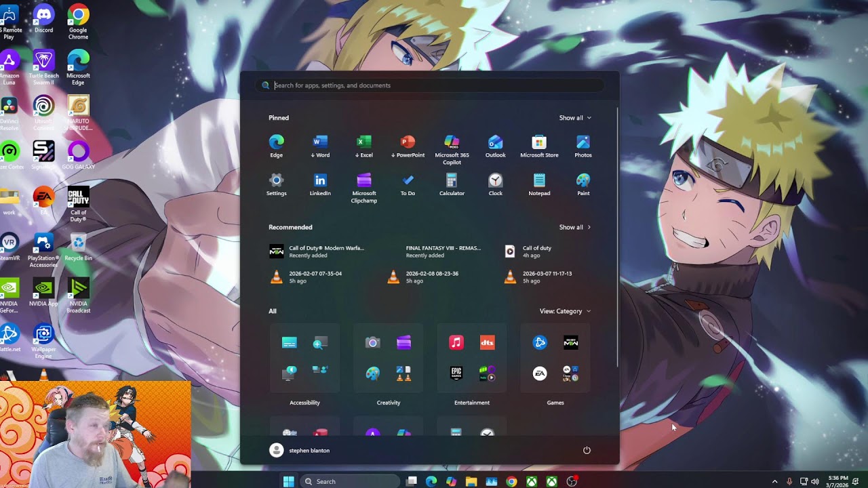Select the Wallpaper Engine desktop shortcut
Screen dimensions: 868x488
pyautogui.click(x=43, y=342)
